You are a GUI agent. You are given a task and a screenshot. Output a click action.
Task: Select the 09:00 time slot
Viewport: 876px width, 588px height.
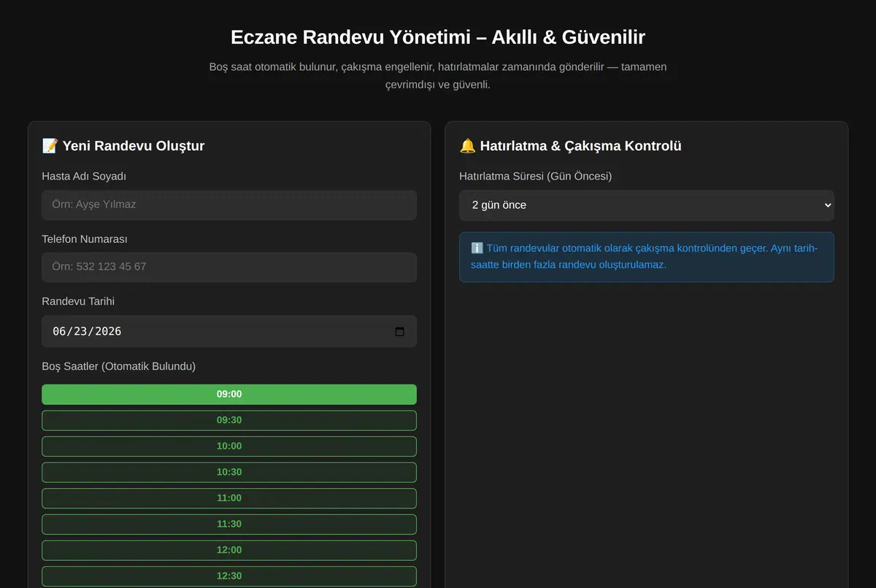coord(229,394)
